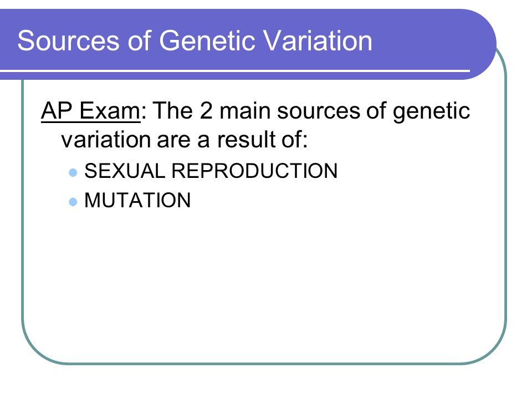
Task: Click the slide title Sources of Genetic Variation
Action: (195, 40)
